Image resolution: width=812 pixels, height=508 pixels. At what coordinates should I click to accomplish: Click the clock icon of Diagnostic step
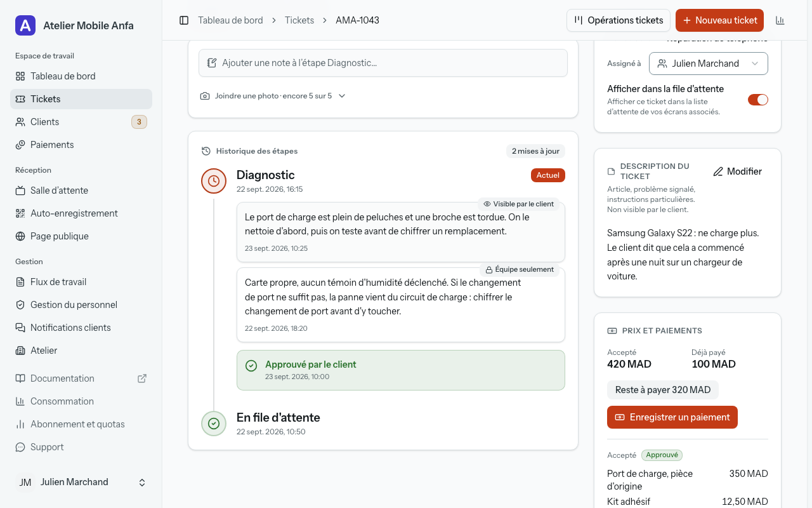tap(214, 181)
